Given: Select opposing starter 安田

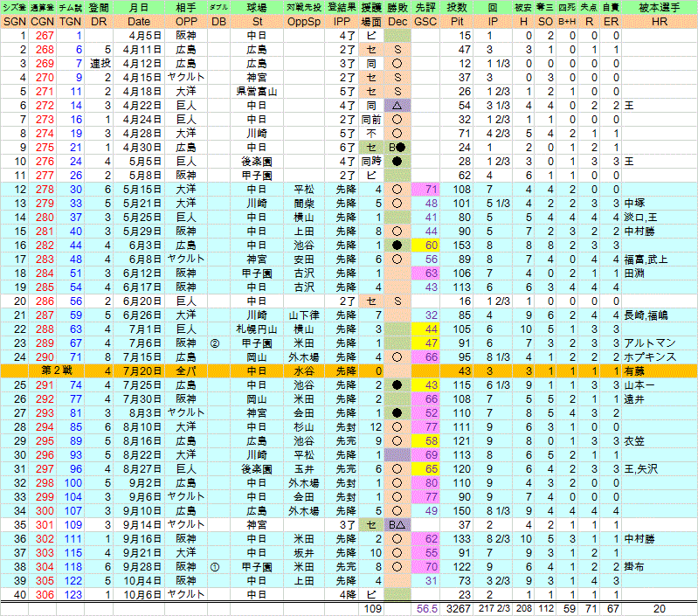Looking at the screenshot, I should tap(304, 259).
